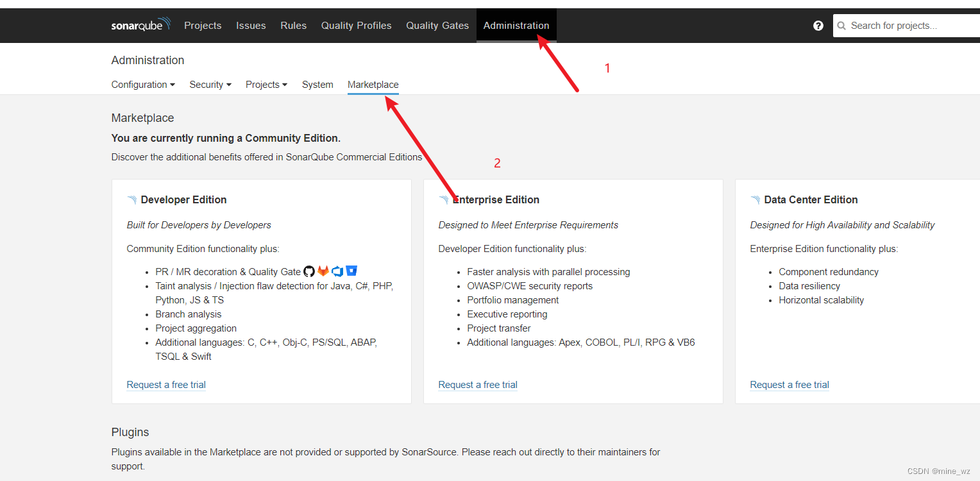Open the System admin tab

pyautogui.click(x=317, y=85)
